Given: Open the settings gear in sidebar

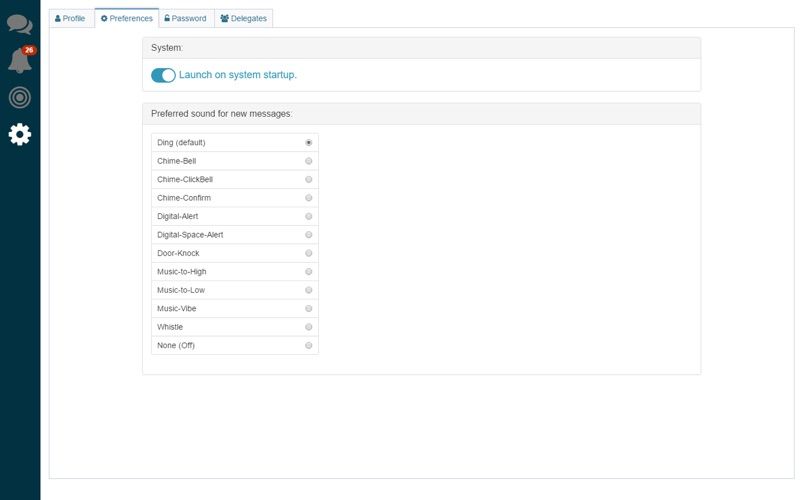Looking at the screenshot, I should point(19,134).
